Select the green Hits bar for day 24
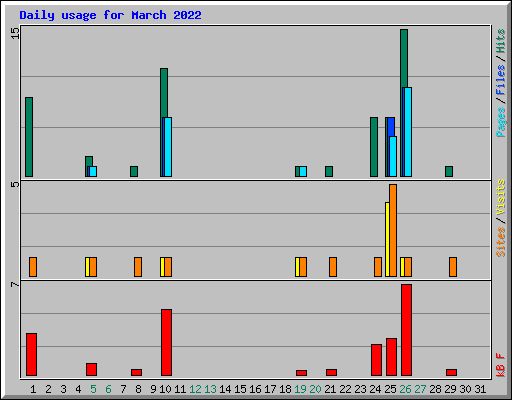 (374, 147)
